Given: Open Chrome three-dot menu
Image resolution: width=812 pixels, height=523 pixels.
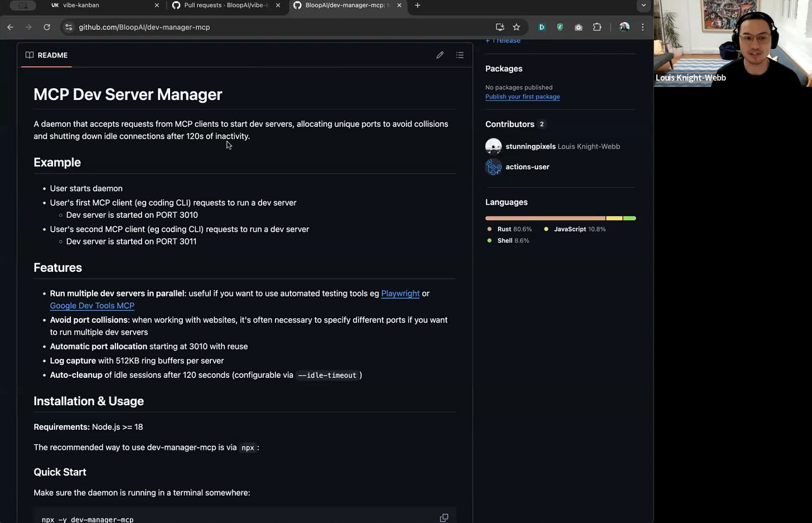Looking at the screenshot, I should coord(642,27).
